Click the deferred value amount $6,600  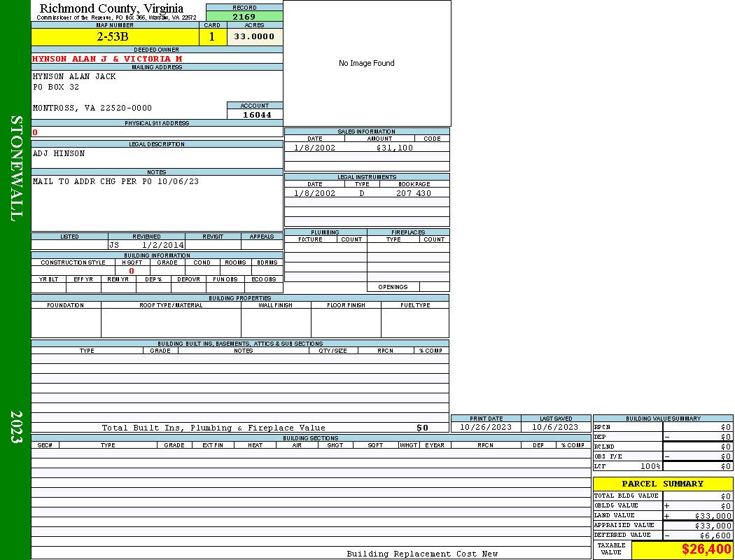tap(715, 535)
